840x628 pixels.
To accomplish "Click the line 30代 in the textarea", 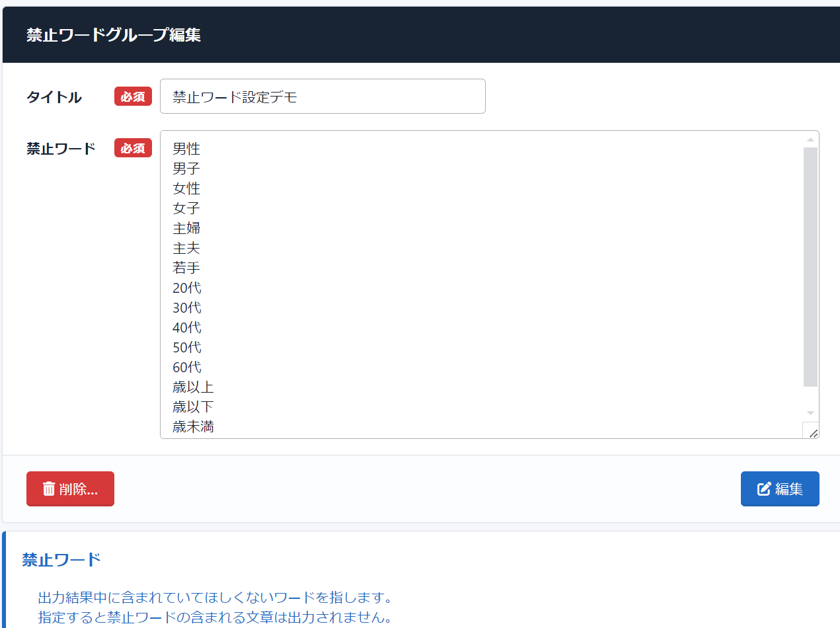I will (x=187, y=307).
